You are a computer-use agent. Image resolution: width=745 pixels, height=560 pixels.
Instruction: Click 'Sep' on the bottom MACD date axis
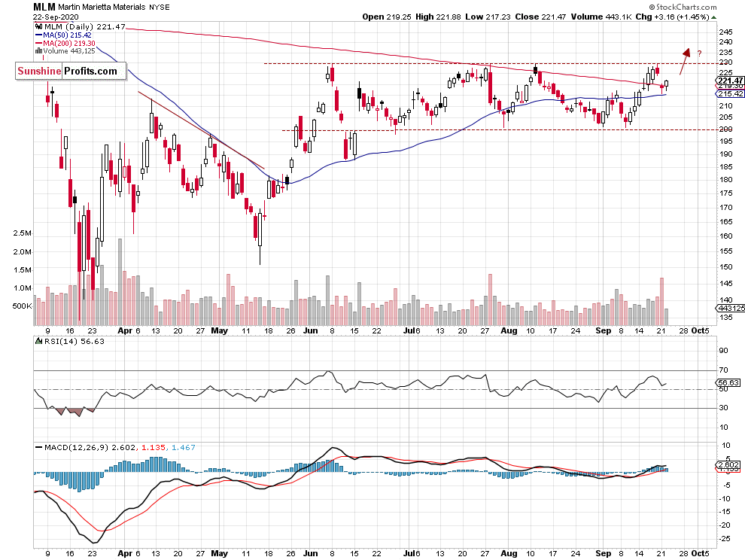(x=603, y=553)
